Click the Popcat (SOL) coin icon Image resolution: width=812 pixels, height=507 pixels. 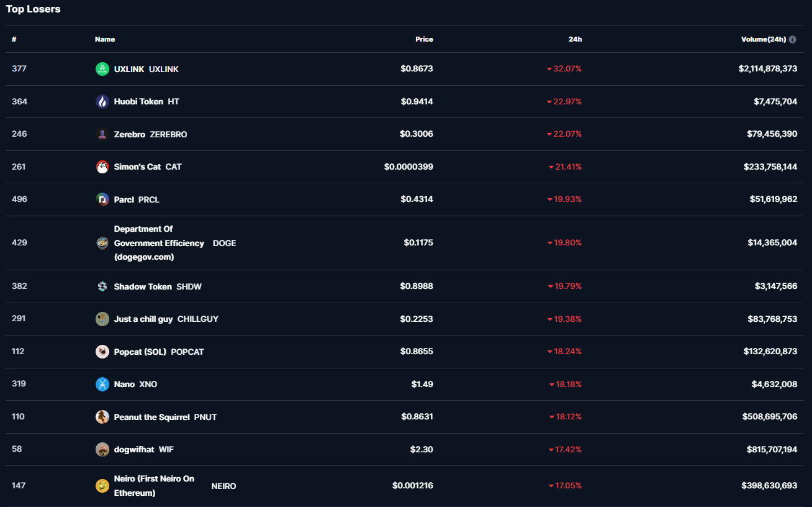(x=102, y=352)
